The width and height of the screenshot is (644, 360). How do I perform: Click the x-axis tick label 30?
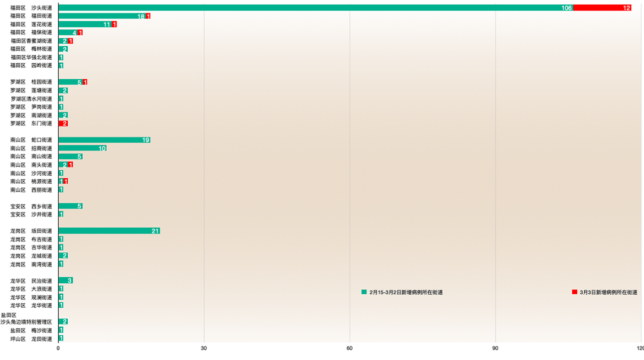(204, 348)
